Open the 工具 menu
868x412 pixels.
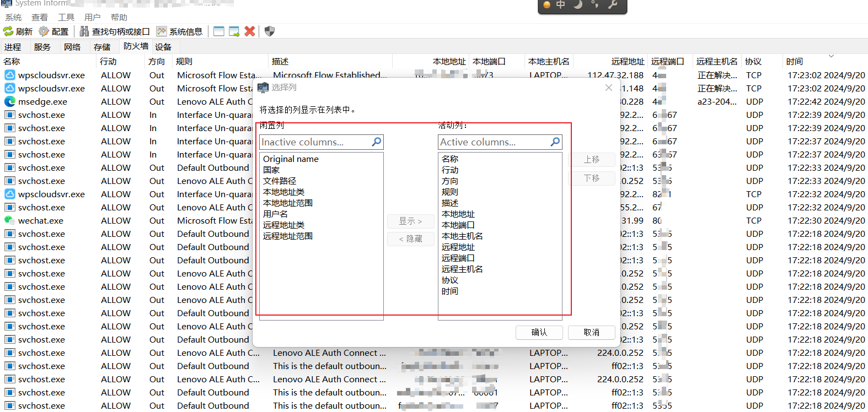tap(66, 18)
